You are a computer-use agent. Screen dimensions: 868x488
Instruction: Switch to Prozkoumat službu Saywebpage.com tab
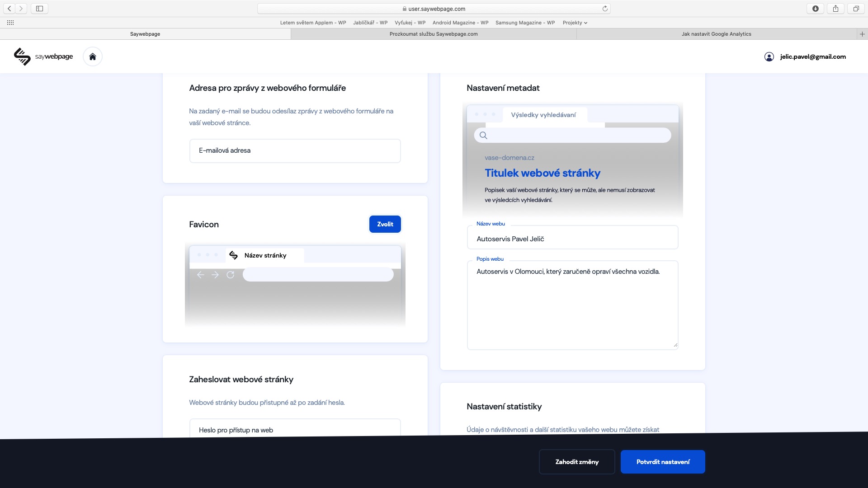point(434,34)
